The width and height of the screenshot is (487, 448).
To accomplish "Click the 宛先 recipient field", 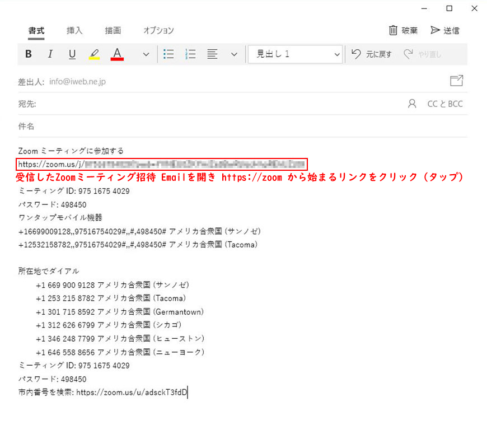I will tap(211, 104).
